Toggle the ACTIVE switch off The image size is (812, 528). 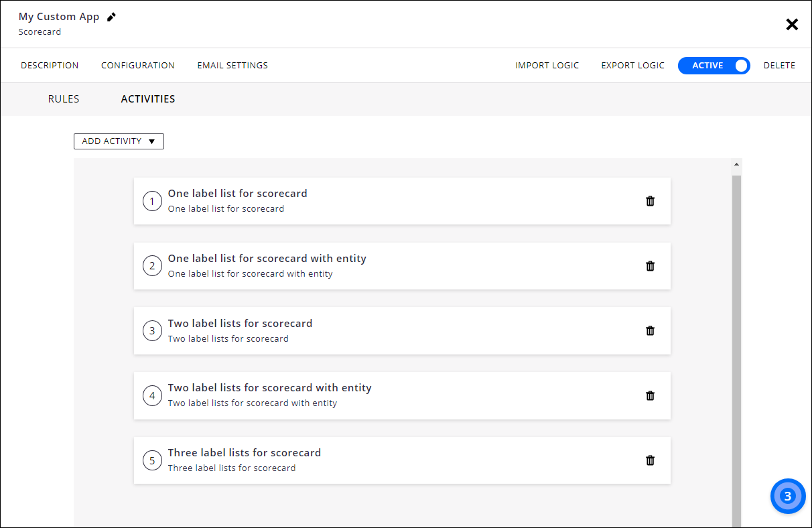click(714, 66)
